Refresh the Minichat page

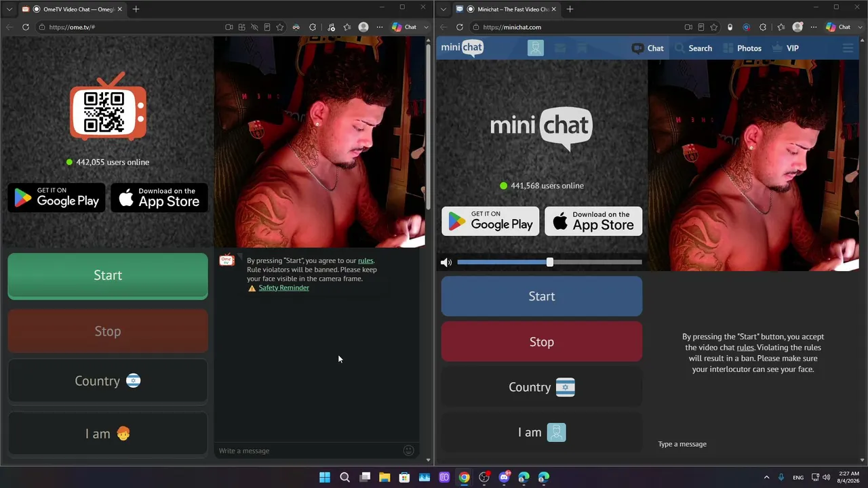point(460,27)
